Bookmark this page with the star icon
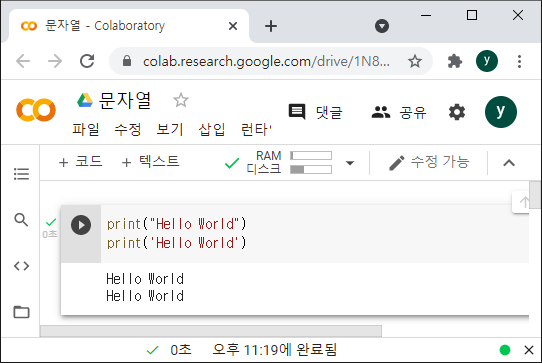Viewport: 542px width, 363px height. click(x=414, y=62)
